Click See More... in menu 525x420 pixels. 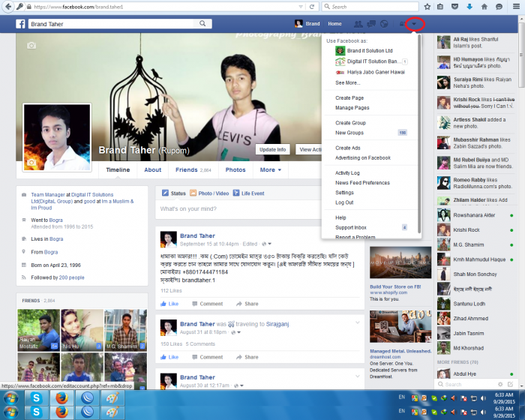pyautogui.click(x=348, y=82)
